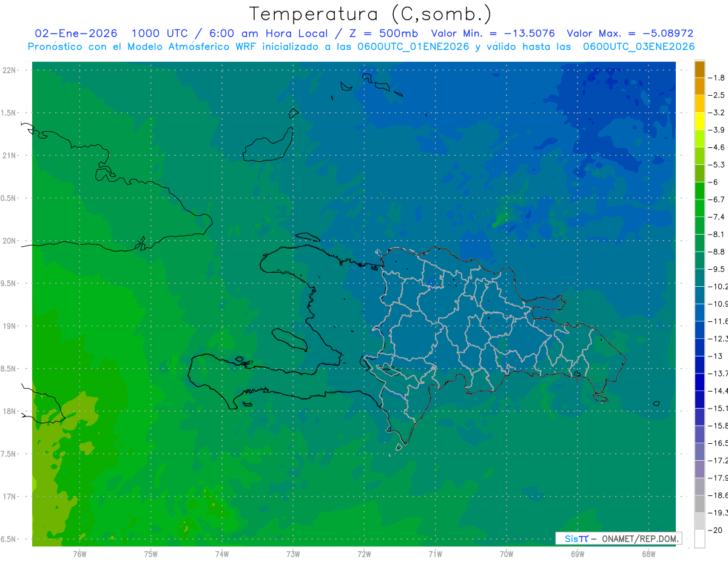The height and width of the screenshot is (562, 728).
Task: Click the '-8.8' colorbar label
Action: pos(718,252)
